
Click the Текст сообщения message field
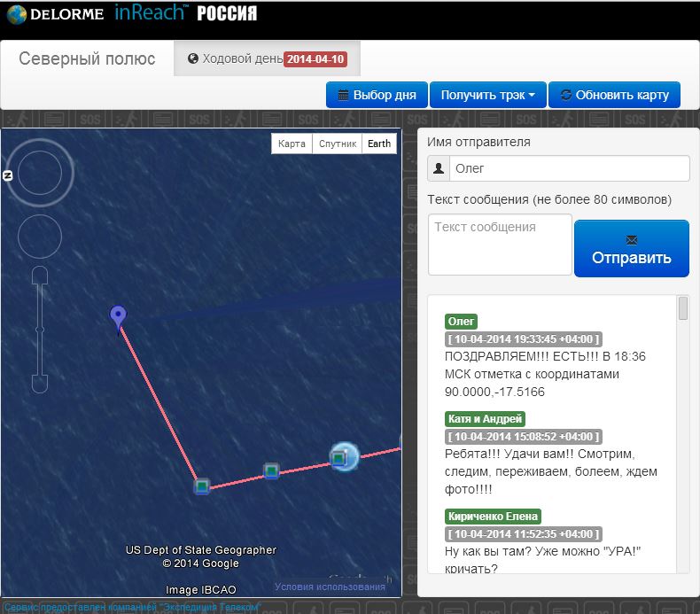click(x=500, y=244)
